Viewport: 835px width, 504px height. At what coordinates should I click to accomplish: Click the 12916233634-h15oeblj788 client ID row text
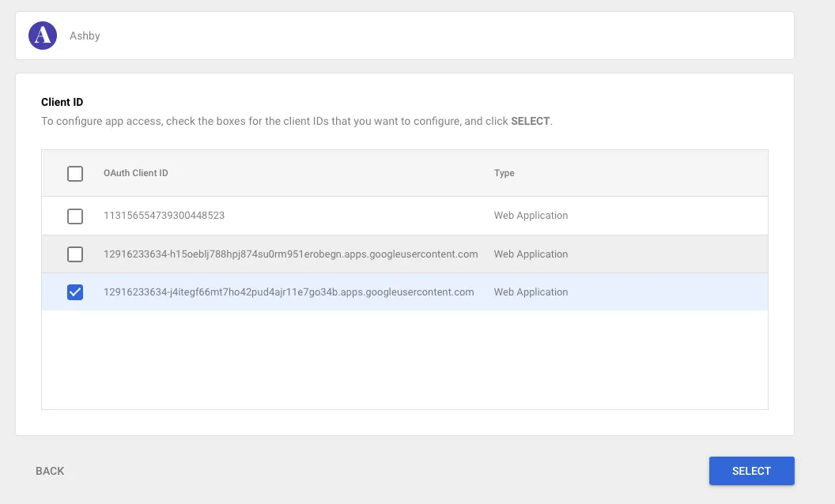[x=290, y=254]
